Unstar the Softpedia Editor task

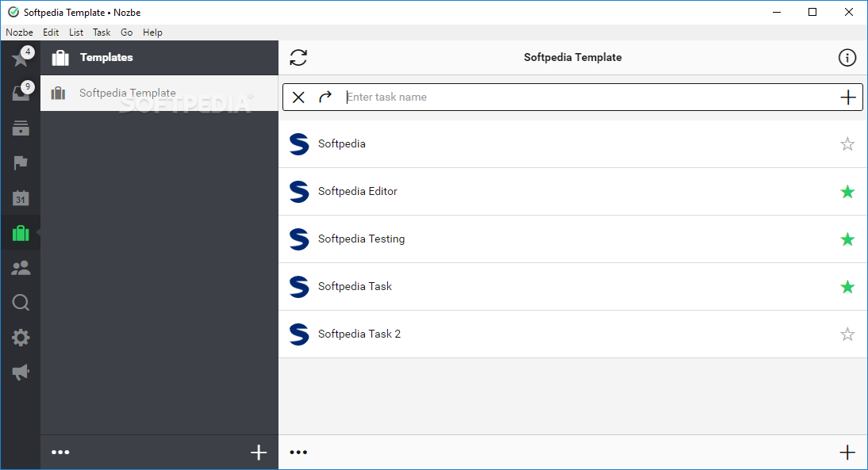click(x=847, y=192)
